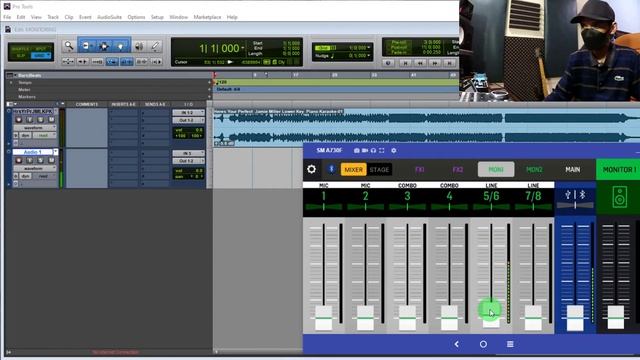Record-enable the Audio 1 track
The width and height of the screenshot is (640, 360).
(x=18, y=160)
